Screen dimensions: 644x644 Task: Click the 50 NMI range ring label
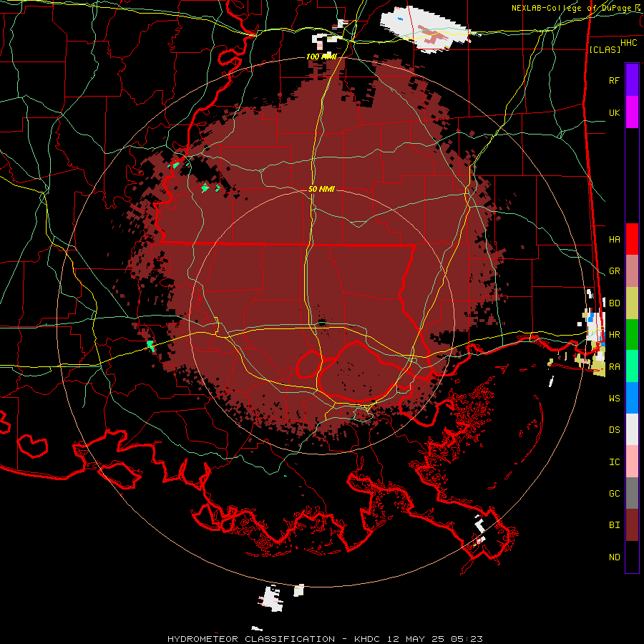point(321,189)
